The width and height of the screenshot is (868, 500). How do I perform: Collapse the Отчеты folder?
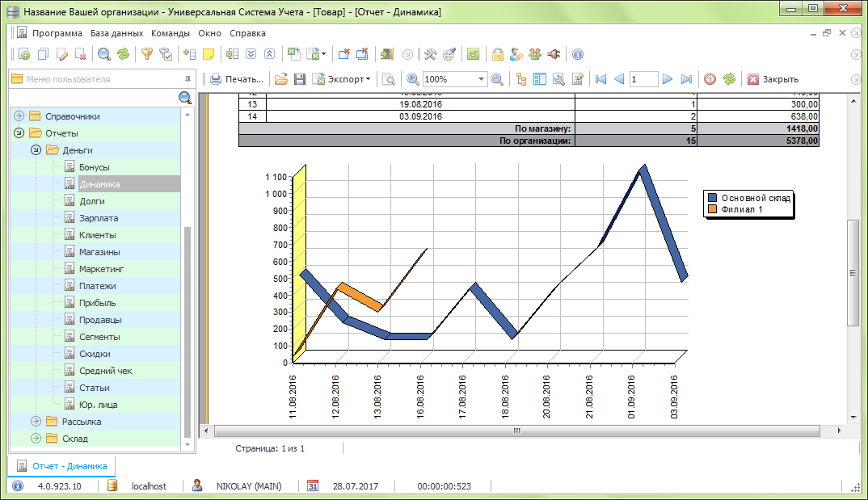coord(19,133)
